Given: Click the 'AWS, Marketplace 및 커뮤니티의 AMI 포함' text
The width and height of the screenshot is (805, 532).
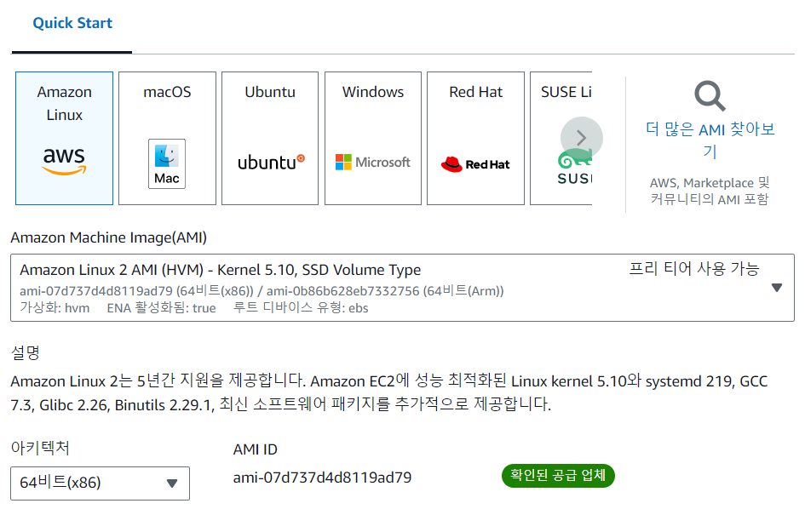Looking at the screenshot, I should (x=710, y=191).
